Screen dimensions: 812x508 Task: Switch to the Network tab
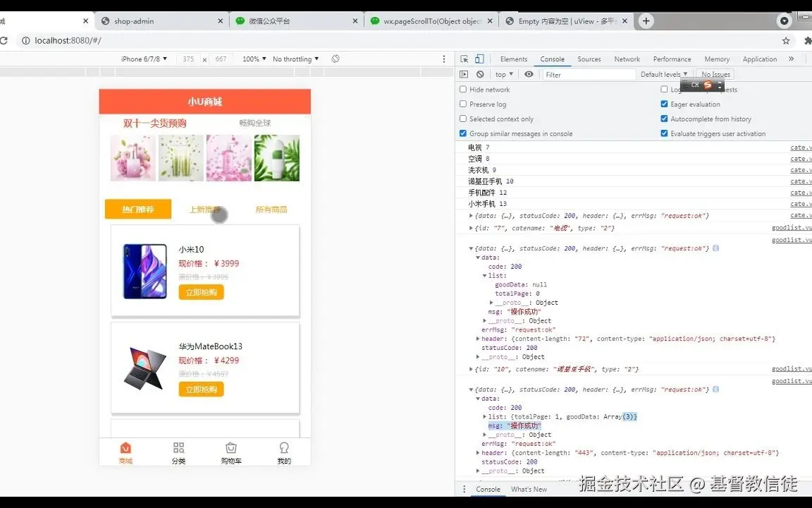tap(627, 59)
